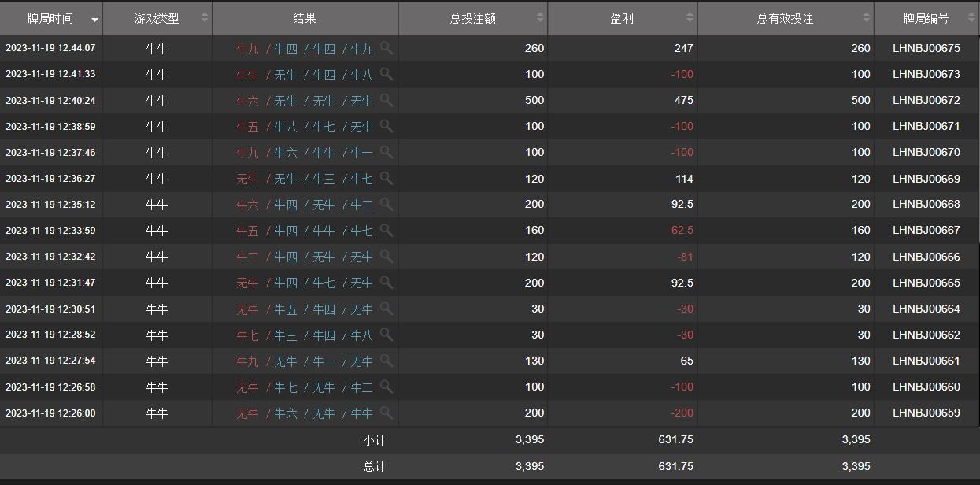Open magnifier for round LHNBJ00669
Viewport: 980px width, 485px height.
pos(386,178)
